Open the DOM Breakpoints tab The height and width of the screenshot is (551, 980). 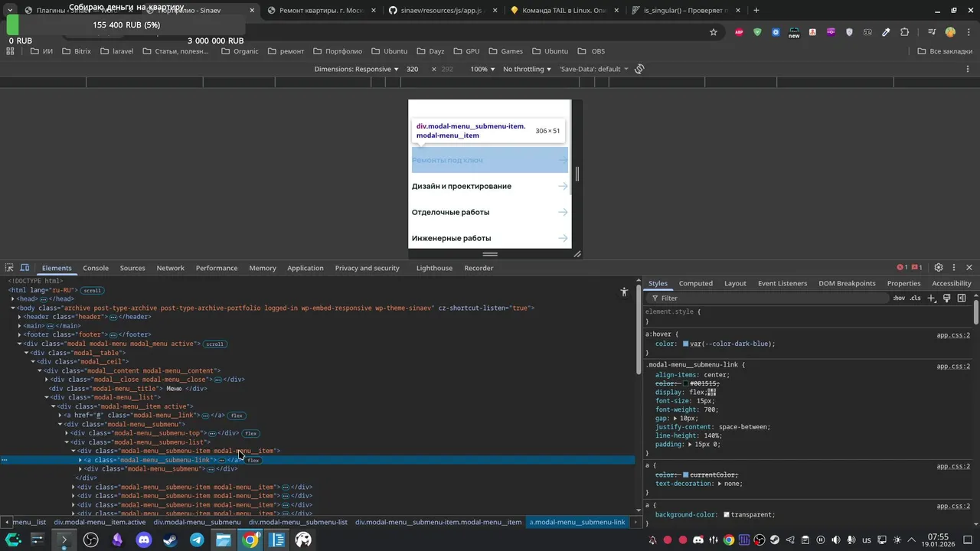(x=847, y=283)
